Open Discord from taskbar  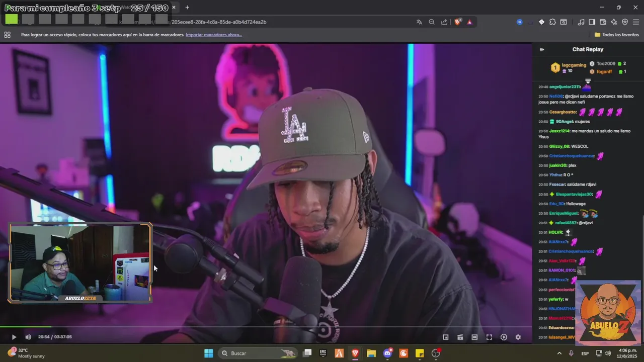[387, 353]
